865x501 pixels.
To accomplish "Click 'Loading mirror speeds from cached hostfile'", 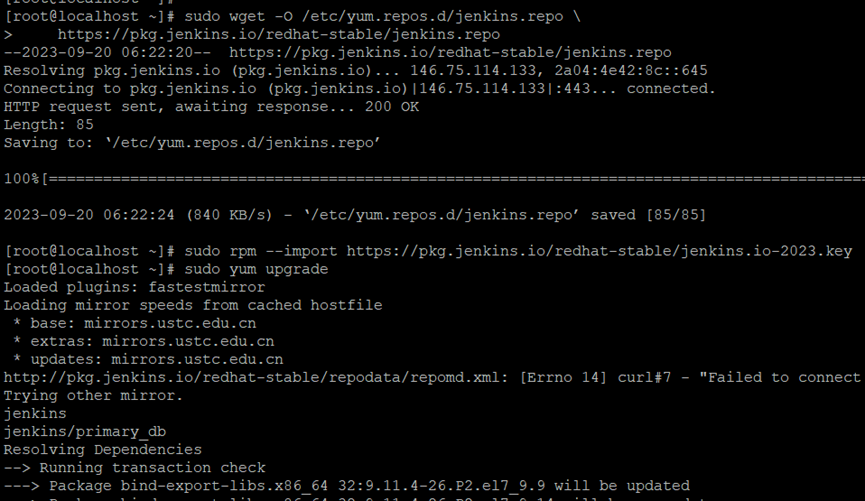I will pyautogui.click(x=193, y=305).
